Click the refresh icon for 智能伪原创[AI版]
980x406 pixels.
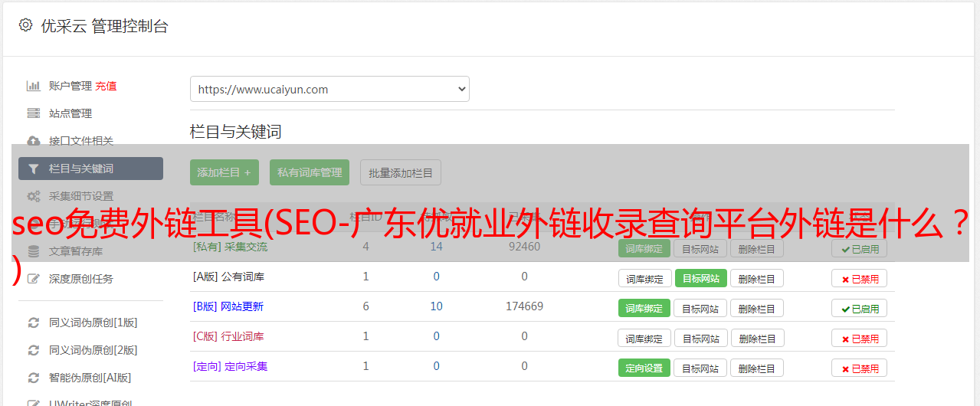(x=33, y=378)
